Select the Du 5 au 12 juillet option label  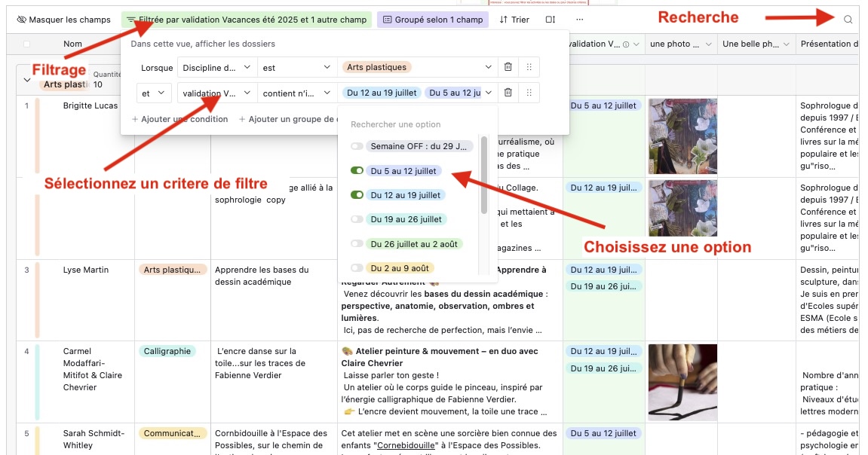pos(403,171)
